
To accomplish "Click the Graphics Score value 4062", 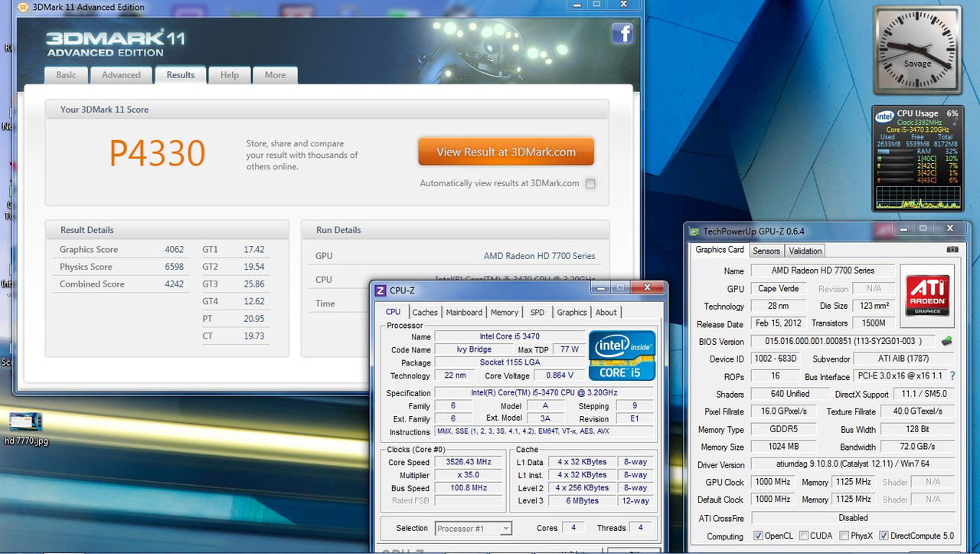I will coord(174,249).
